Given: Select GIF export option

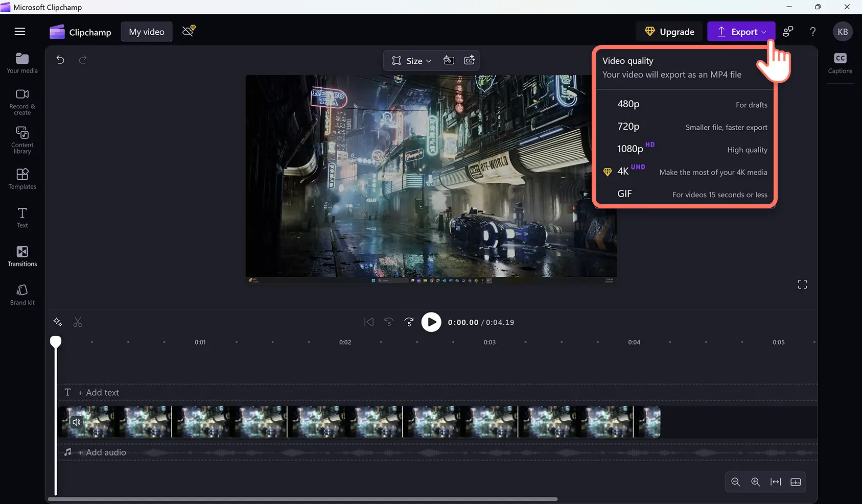Looking at the screenshot, I should pyautogui.click(x=686, y=194).
